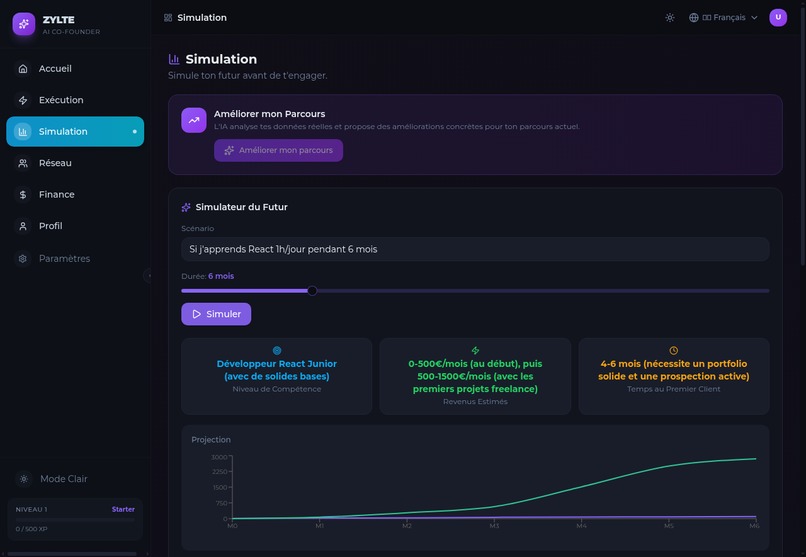Click the Scénario input field
The image size is (806, 557).
click(x=475, y=249)
